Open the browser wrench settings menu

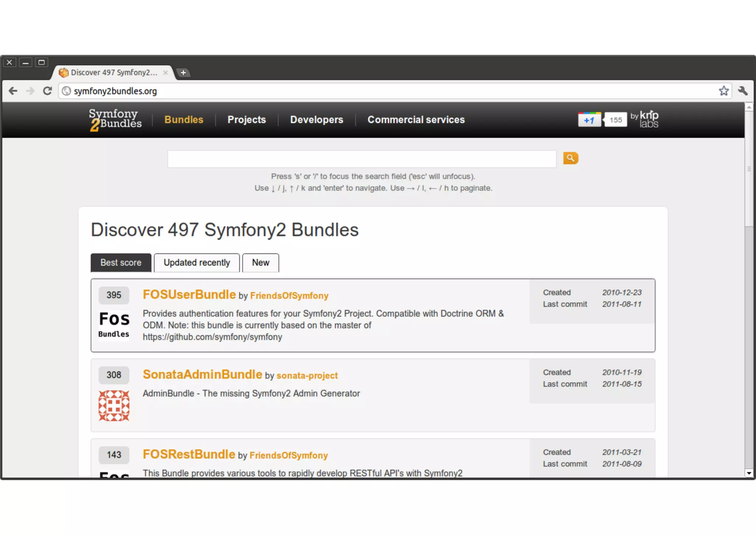pos(743,91)
